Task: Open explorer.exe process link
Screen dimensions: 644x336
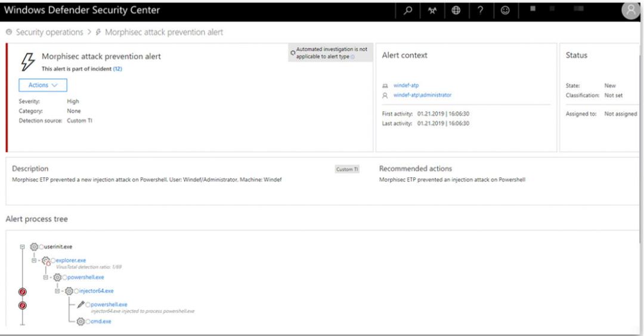Action: (x=70, y=260)
